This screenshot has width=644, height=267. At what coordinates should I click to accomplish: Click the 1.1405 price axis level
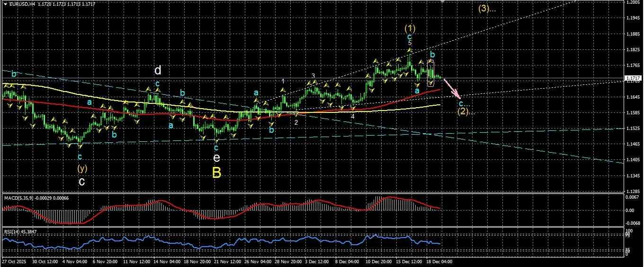tap(634, 160)
